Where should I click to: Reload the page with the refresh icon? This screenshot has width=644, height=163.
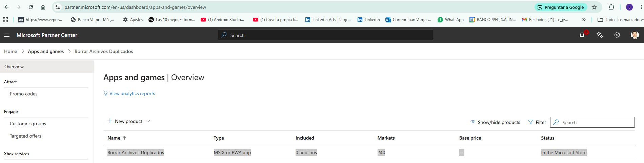[31, 7]
